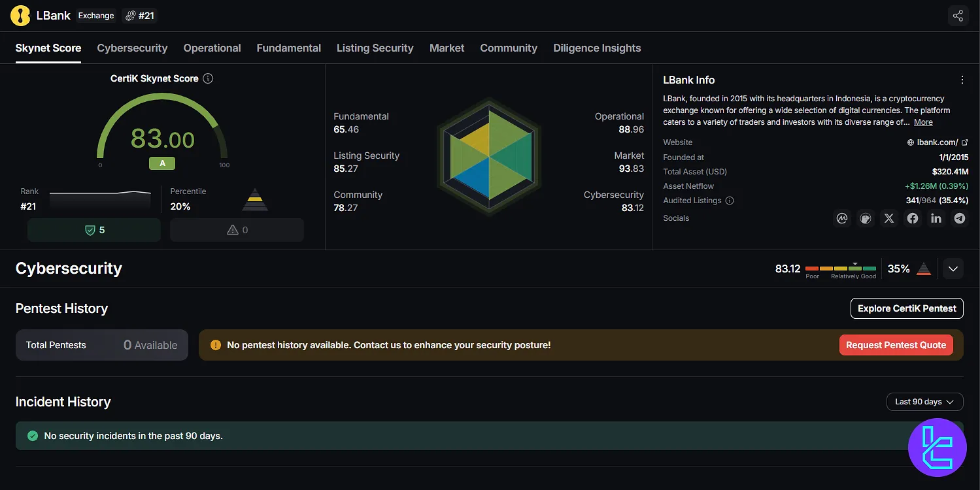Click the orange warning icon in pentest banner
Screen dimensions: 980x490
[x=216, y=345]
